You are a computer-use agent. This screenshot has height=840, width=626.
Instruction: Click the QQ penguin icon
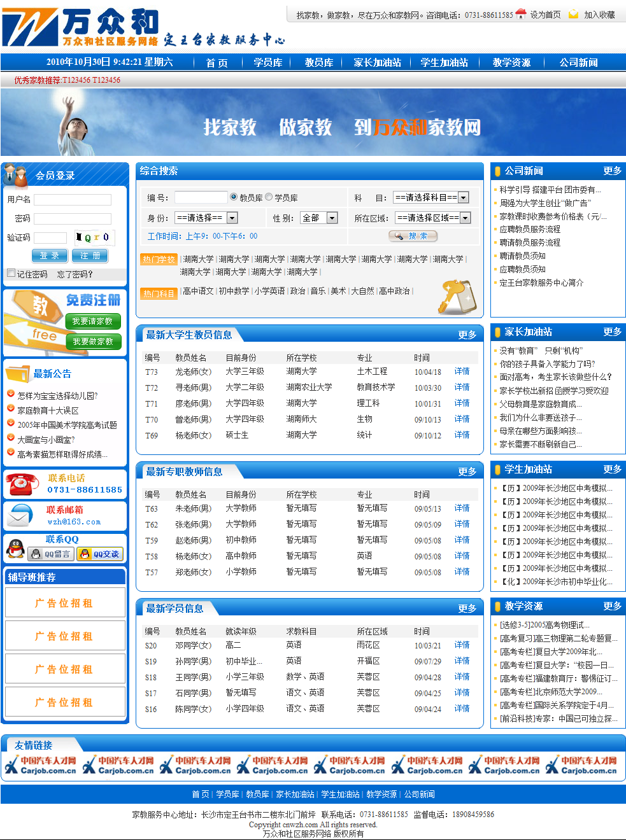15,548
